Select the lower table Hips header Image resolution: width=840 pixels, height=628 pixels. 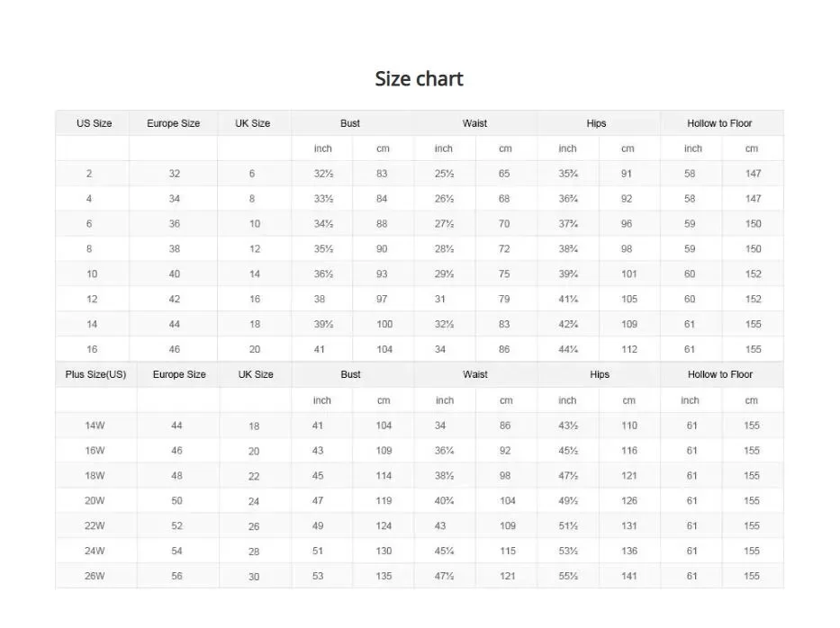[600, 374]
